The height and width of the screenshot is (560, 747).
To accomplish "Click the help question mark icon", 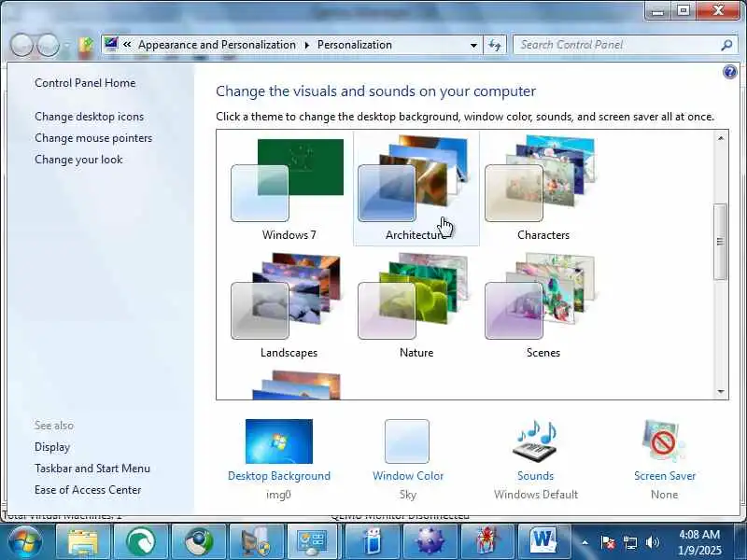I will (x=729, y=72).
